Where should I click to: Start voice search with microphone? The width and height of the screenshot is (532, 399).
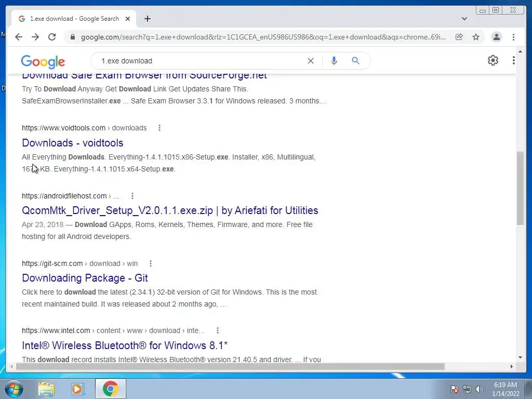[334, 61]
